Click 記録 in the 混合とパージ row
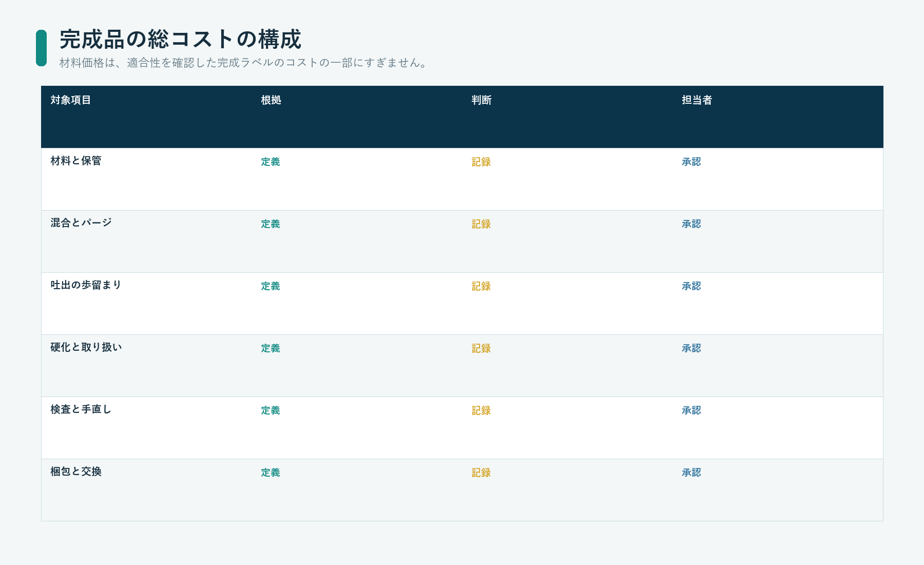Screen dimensions: 924x565 [481, 224]
